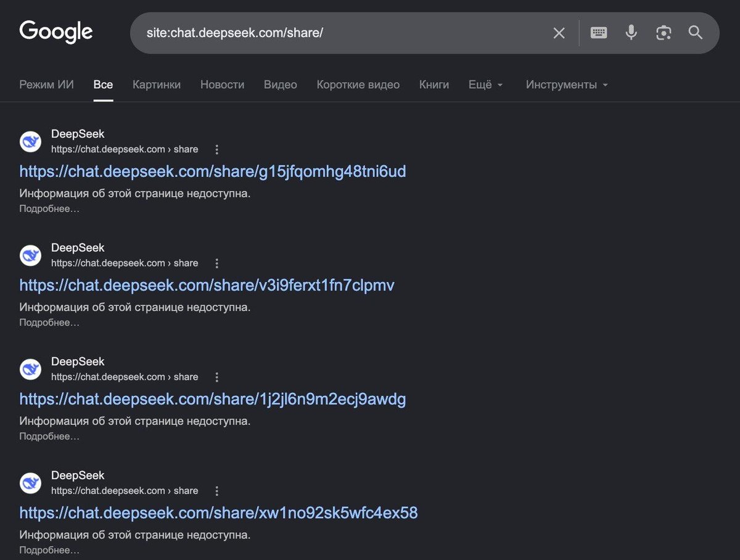
Task: Click breadcrumb URL above v3i9ferxt1fn7clpmv link
Action: click(125, 263)
